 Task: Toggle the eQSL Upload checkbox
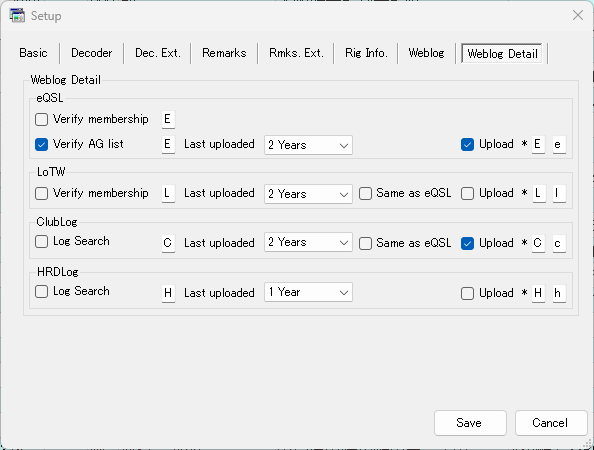pos(467,144)
